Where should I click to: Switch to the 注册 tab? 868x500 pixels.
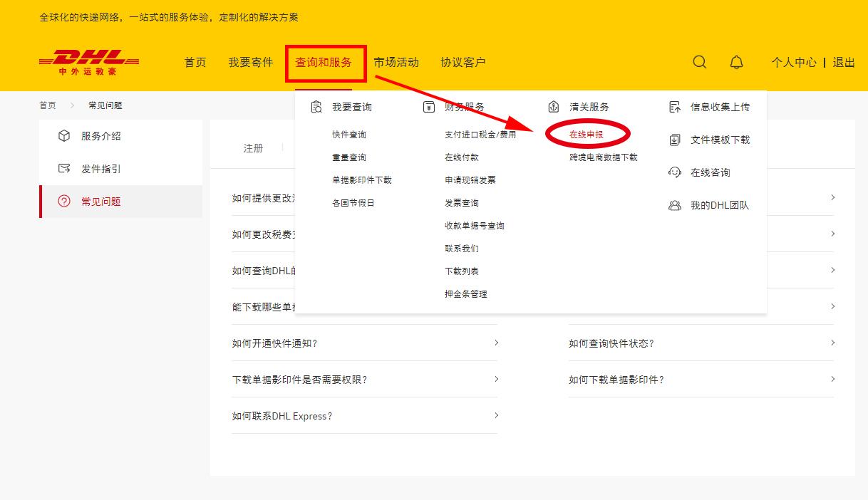[252, 148]
